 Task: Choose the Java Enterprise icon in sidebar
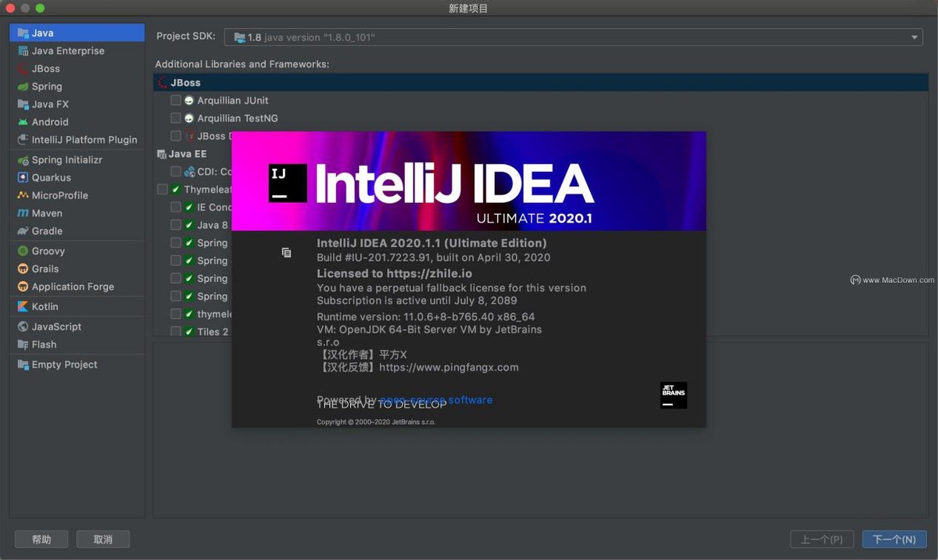(x=23, y=51)
